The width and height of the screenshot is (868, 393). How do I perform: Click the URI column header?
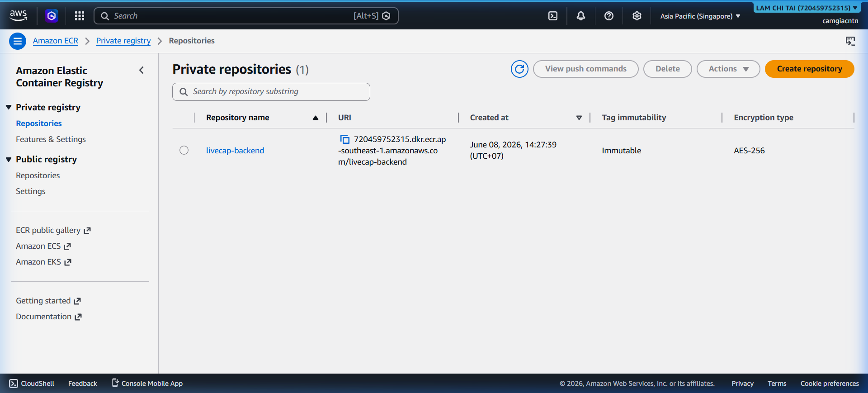point(344,118)
